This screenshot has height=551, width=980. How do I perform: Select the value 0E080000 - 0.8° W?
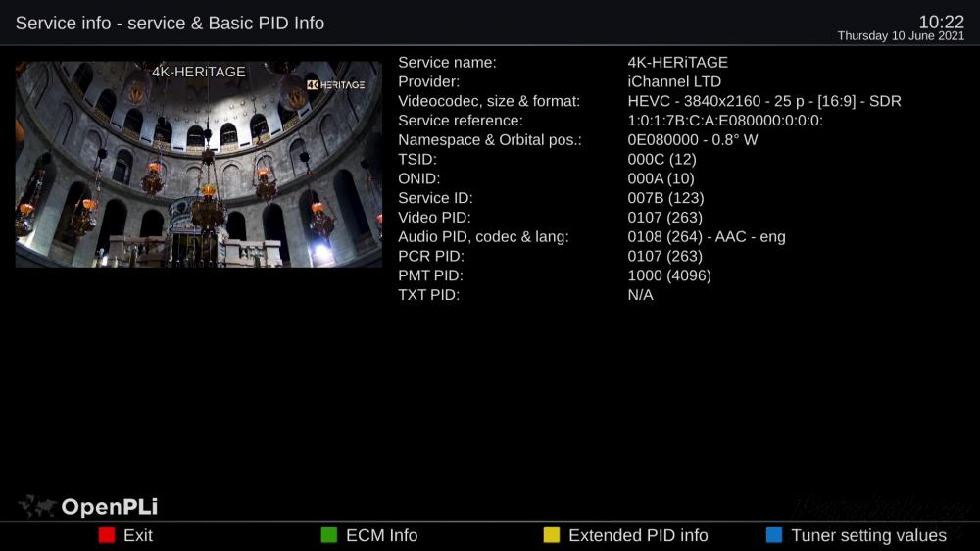coord(693,140)
